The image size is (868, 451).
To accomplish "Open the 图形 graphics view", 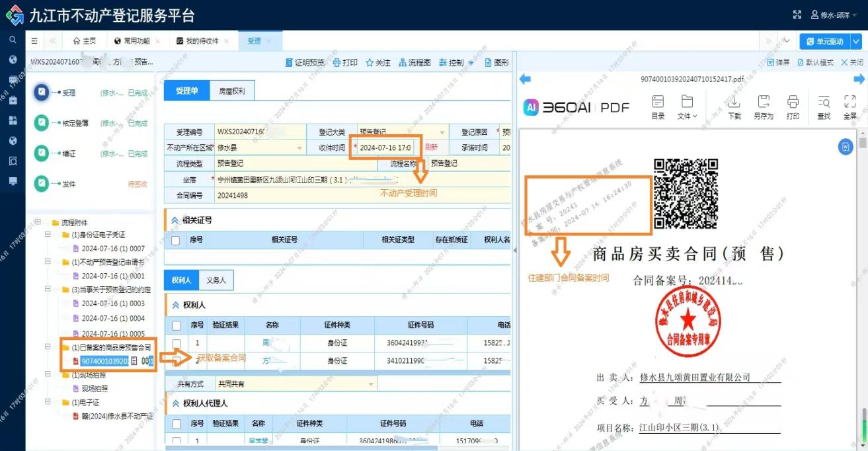I will pos(497,62).
